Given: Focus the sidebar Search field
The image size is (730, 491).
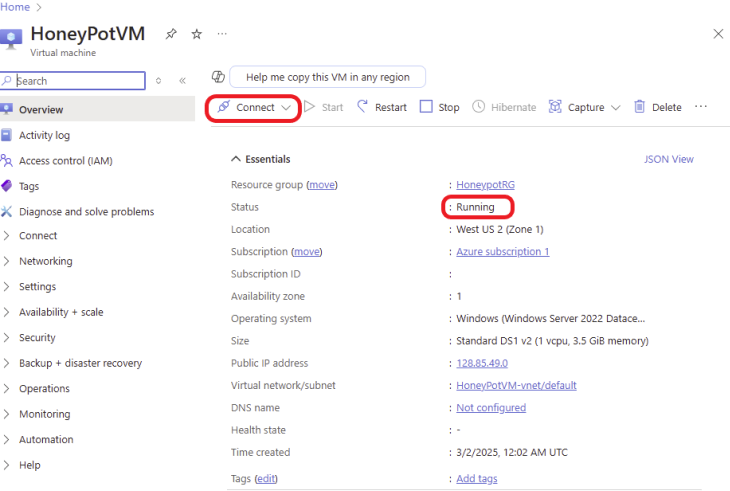Looking at the screenshot, I should 73,81.
